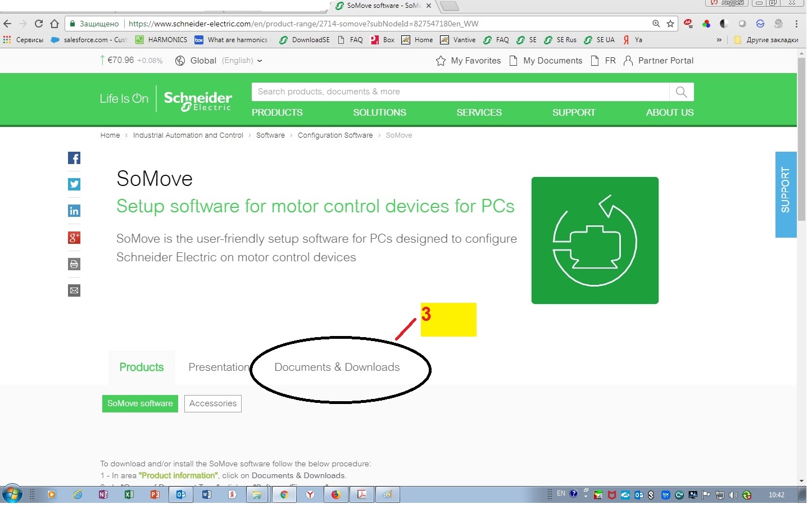Screen dimensions: 812x513
Task: Open the blue SUPPORT side tab
Action: (786, 194)
